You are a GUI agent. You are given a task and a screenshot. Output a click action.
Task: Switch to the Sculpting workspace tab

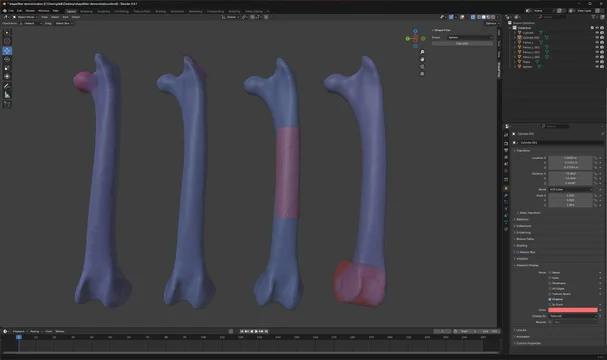[x=103, y=12]
